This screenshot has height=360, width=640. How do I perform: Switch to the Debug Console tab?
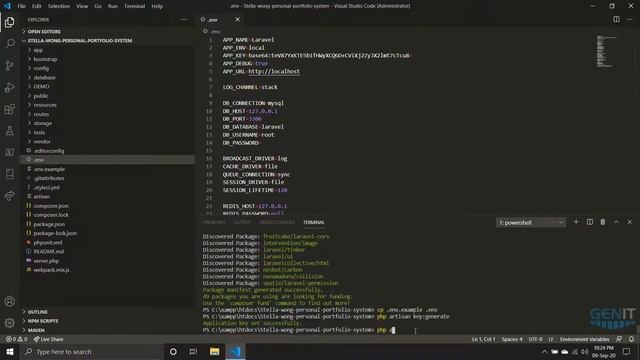[x=277, y=222]
